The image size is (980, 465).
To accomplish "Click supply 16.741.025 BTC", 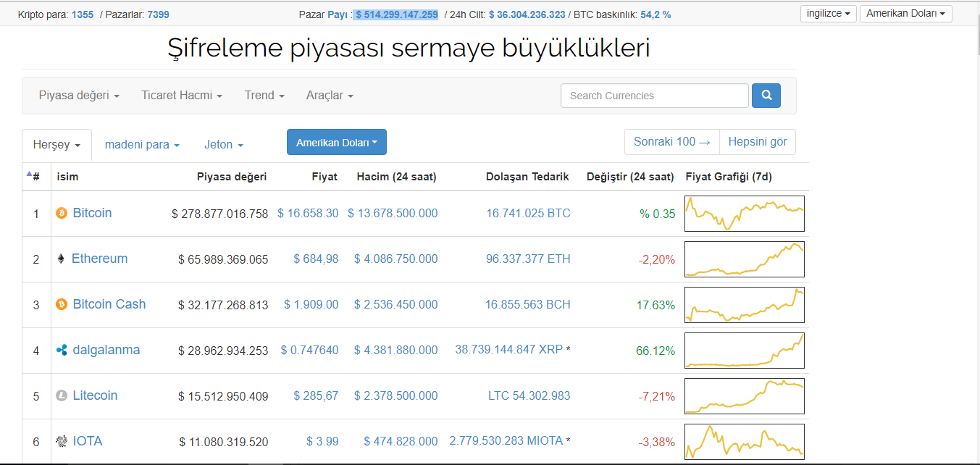I will click(528, 213).
